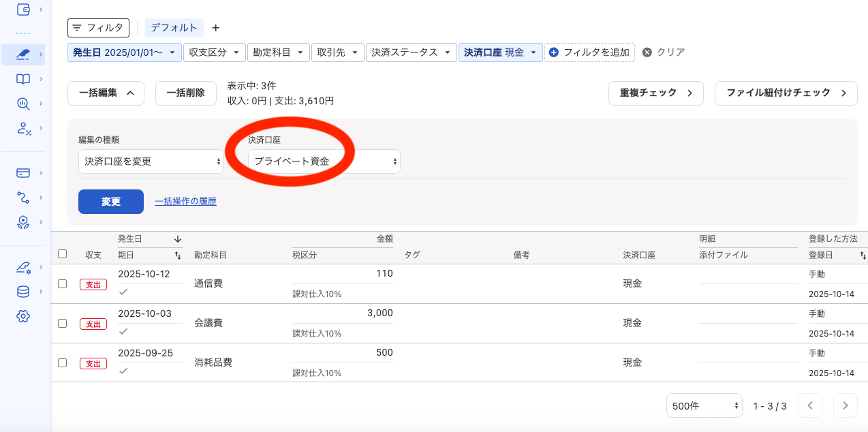This screenshot has width=868, height=432.
Task: Check the checkbox on the 通信費 row
Action: click(x=62, y=284)
